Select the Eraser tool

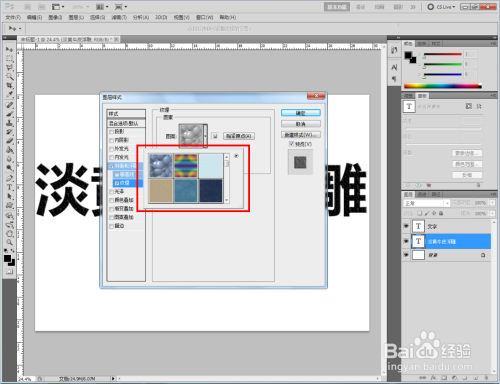pos(9,141)
